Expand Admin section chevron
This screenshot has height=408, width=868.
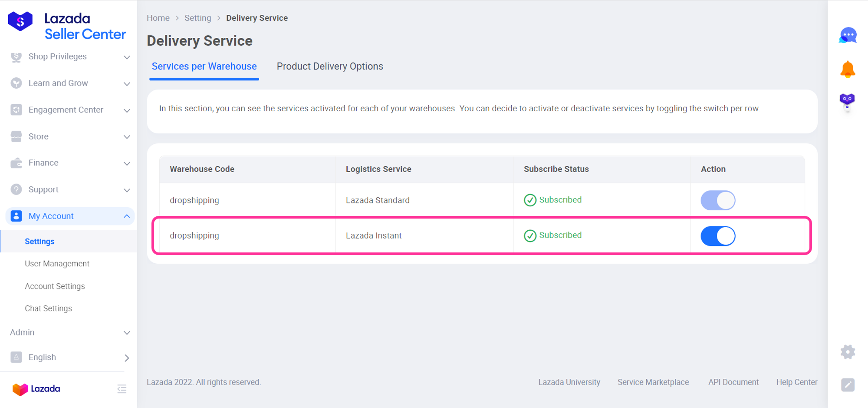click(x=127, y=333)
